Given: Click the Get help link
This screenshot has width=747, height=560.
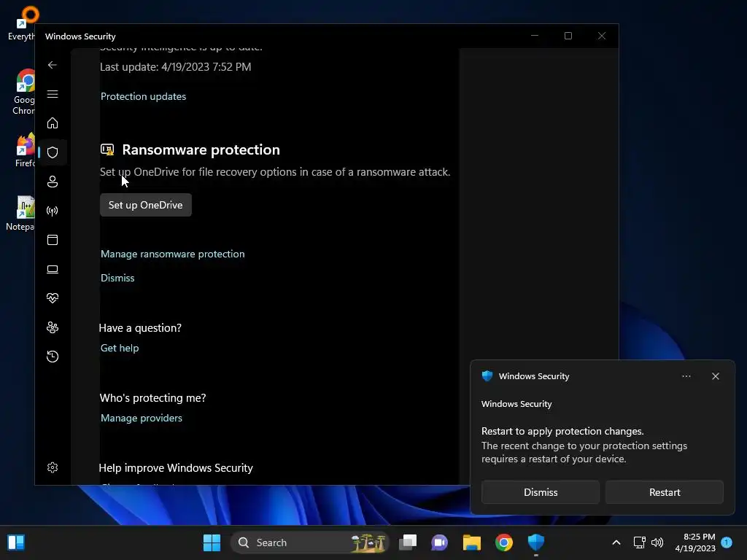Looking at the screenshot, I should coord(120,348).
